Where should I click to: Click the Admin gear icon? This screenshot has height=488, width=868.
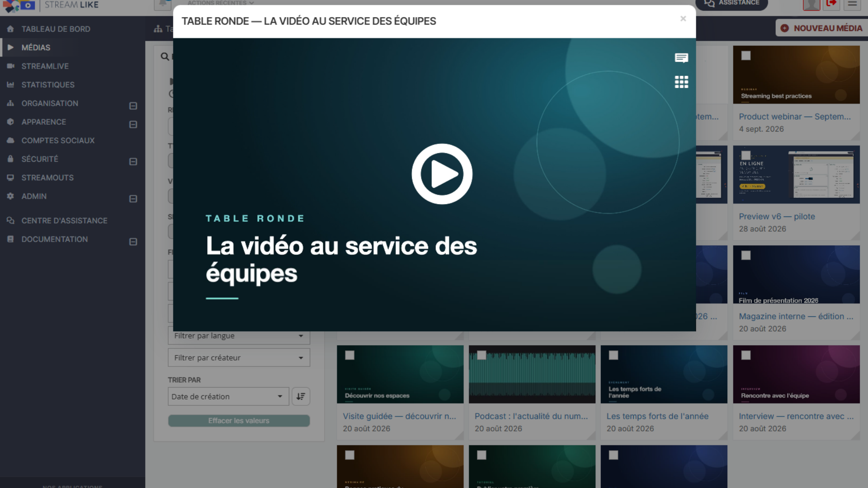[x=10, y=196]
